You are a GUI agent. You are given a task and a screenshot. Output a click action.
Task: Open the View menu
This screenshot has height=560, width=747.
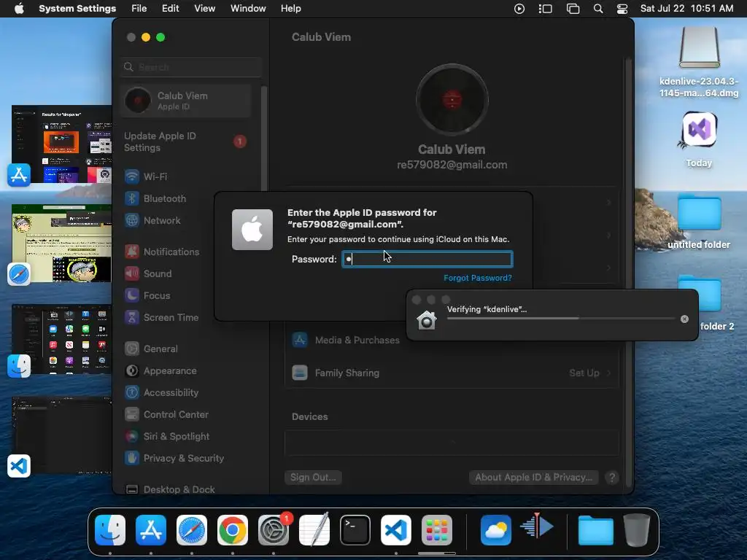click(204, 9)
